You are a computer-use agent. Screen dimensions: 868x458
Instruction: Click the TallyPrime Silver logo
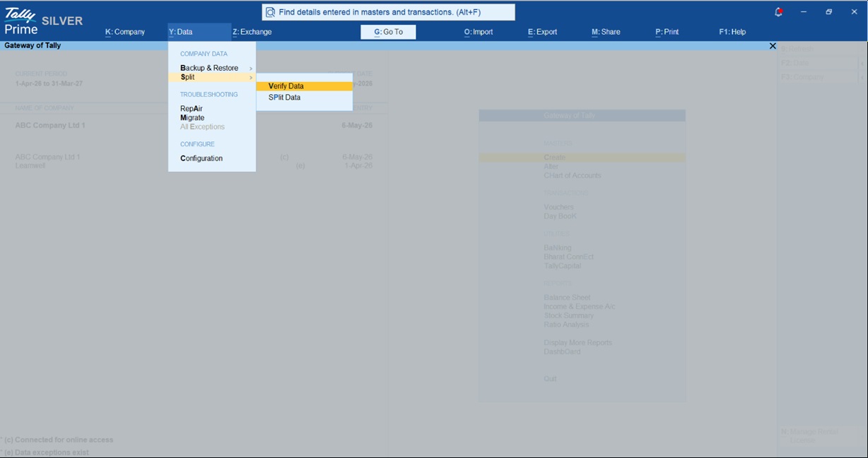[43, 21]
